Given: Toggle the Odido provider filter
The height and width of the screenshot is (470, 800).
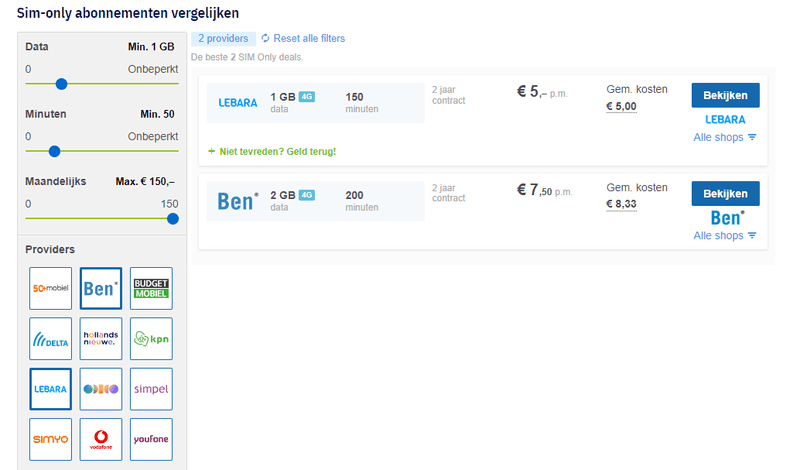Looking at the screenshot, I should [x=101, y=389].
